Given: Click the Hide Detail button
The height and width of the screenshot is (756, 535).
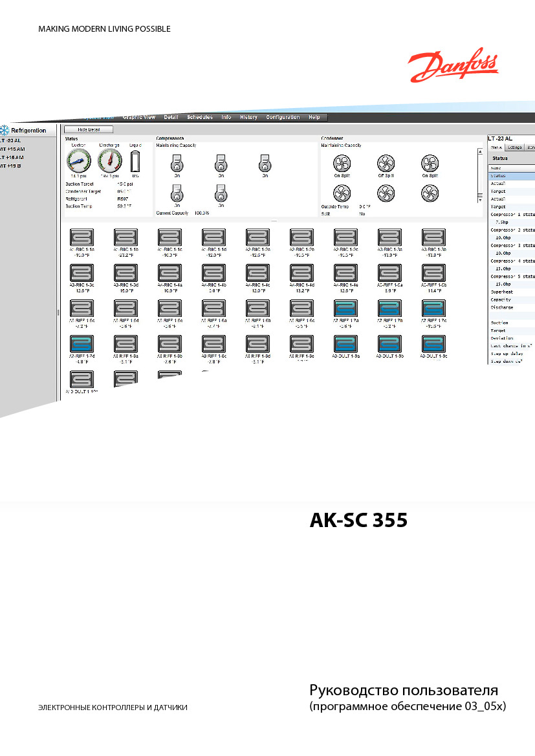Looking at the screenshot, I should click(89, 130).
